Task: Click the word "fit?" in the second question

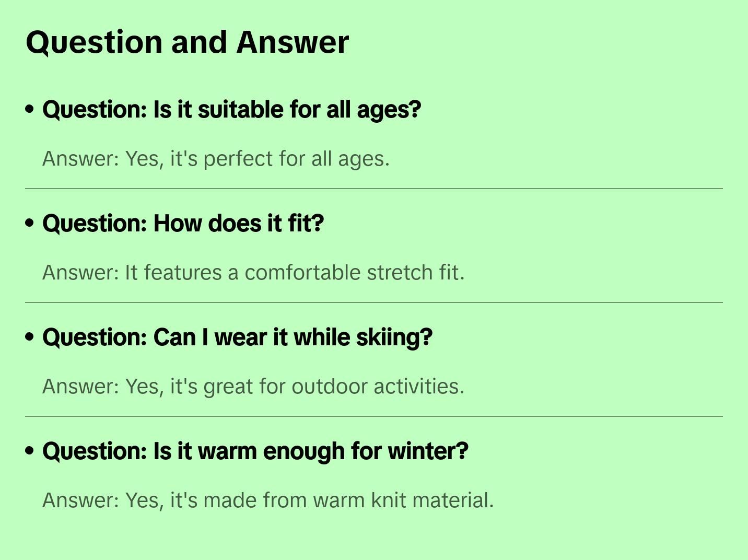Action: [306, 224]
